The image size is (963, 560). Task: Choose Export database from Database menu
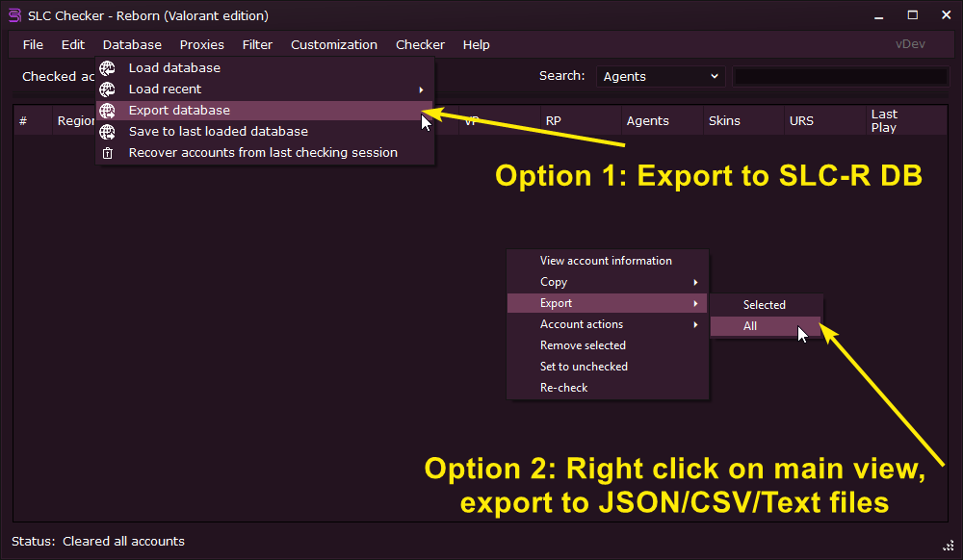click(179, 111)
